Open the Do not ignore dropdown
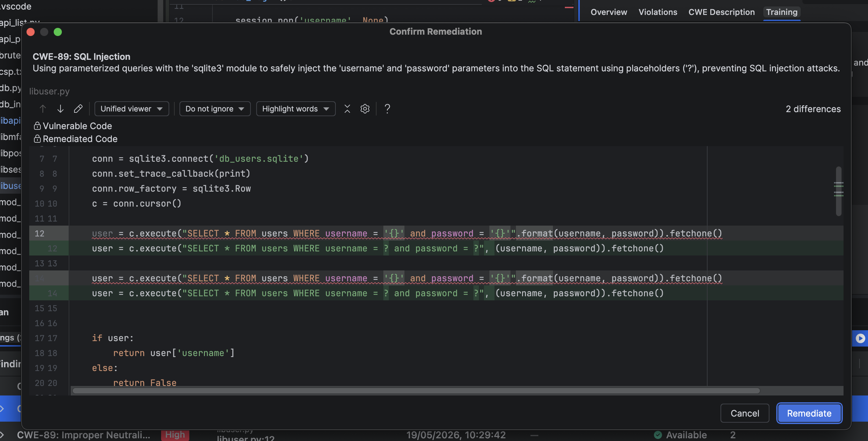Screen dimensions: 868x441 coord(215,109)
